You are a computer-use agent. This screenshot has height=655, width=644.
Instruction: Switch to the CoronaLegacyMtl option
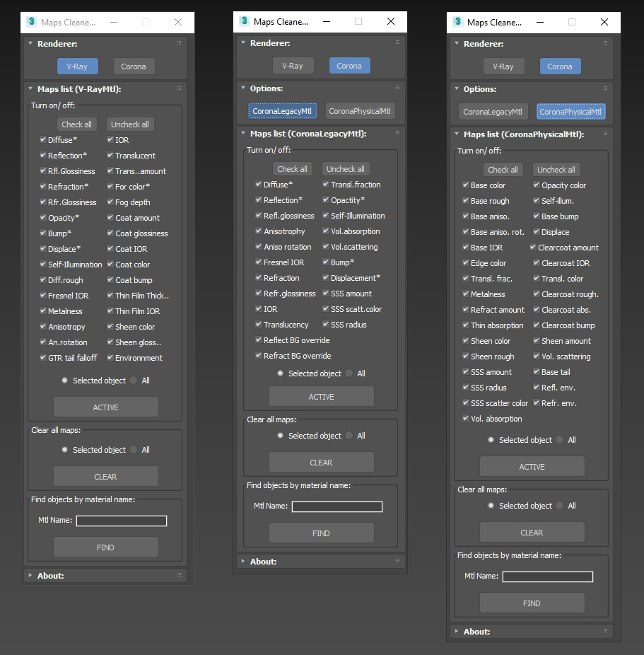click(x=492, y=111)
